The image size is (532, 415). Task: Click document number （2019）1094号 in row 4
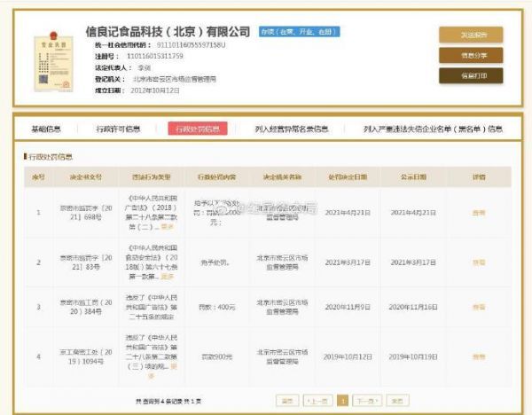(86, 356)
